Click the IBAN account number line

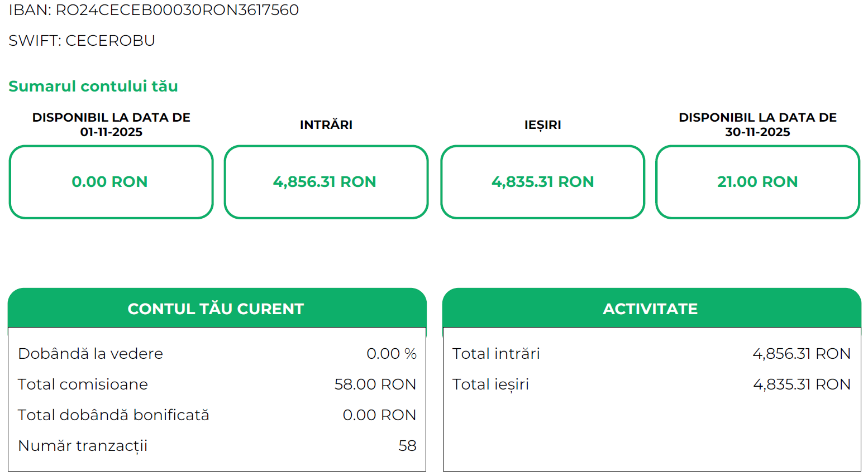click(x=154, y=10)
